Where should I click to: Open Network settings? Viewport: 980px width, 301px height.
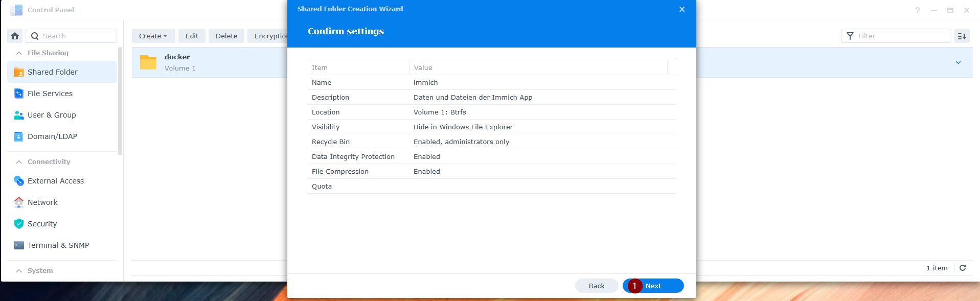coord(42,202)
